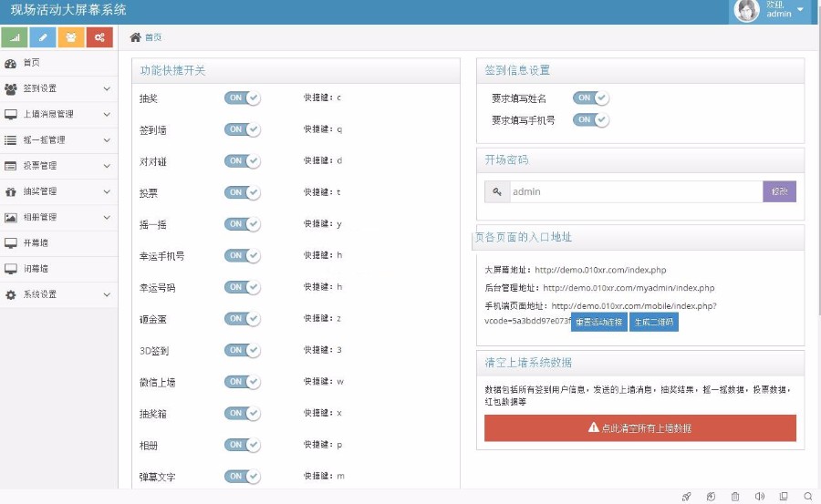This screenshot has width=821, height=504.
Task: Click the red 点此清空所有上墙数据 button
Action: pyautogui.click(x=639, y=428)
